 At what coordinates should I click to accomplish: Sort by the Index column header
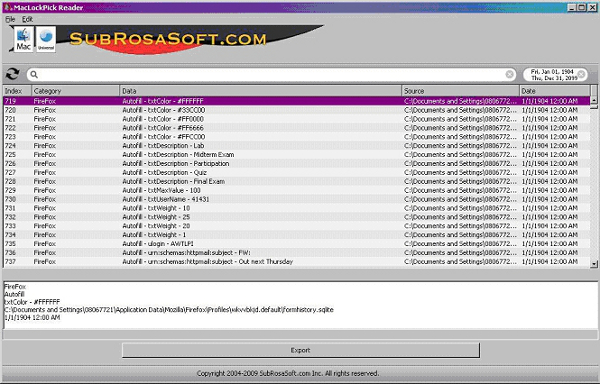click(17, 91)
